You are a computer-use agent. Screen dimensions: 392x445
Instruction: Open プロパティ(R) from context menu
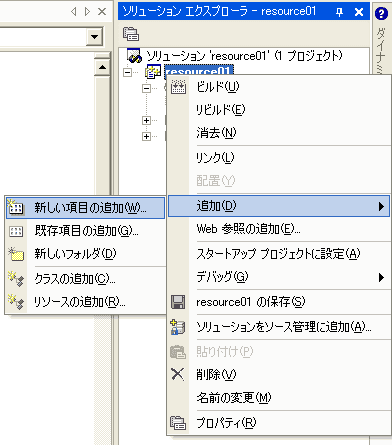click(279, 423)
